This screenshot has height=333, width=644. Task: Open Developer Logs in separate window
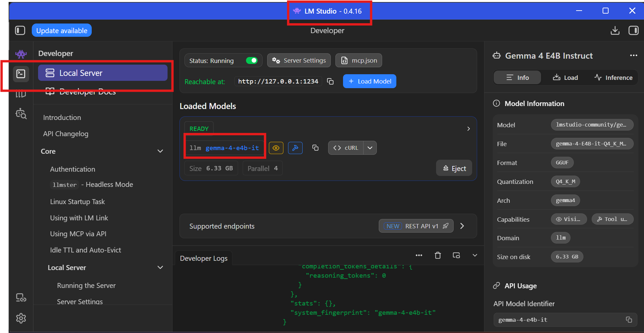point(456,255)
